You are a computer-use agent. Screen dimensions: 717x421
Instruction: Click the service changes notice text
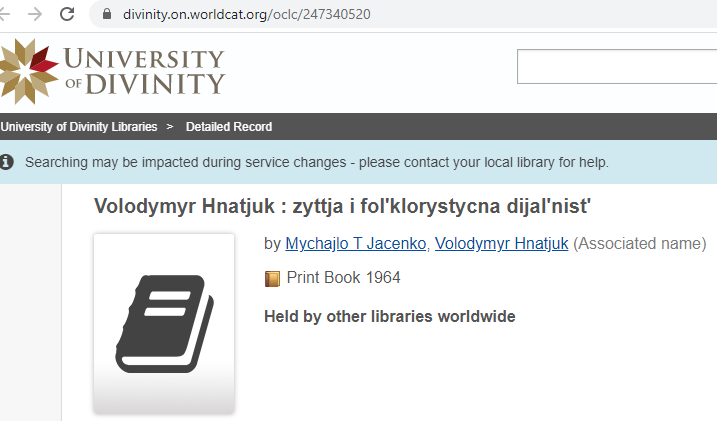(x=316, y=162)
